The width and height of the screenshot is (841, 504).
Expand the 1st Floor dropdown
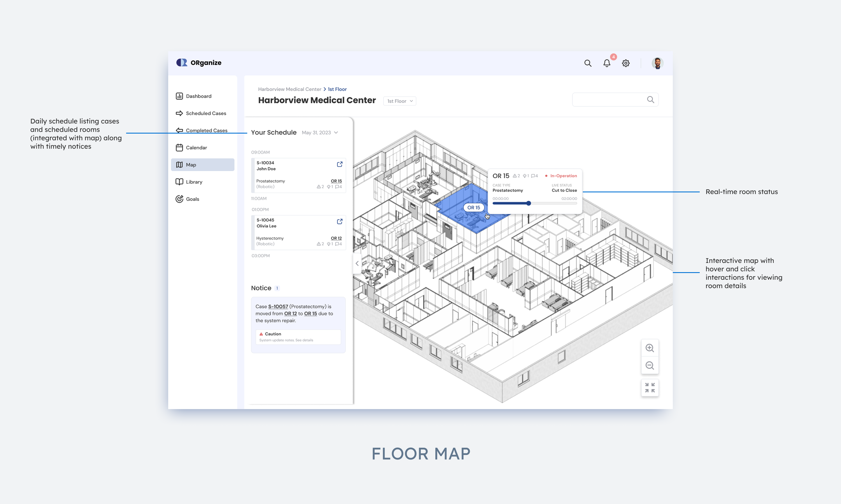pos(399,101)
